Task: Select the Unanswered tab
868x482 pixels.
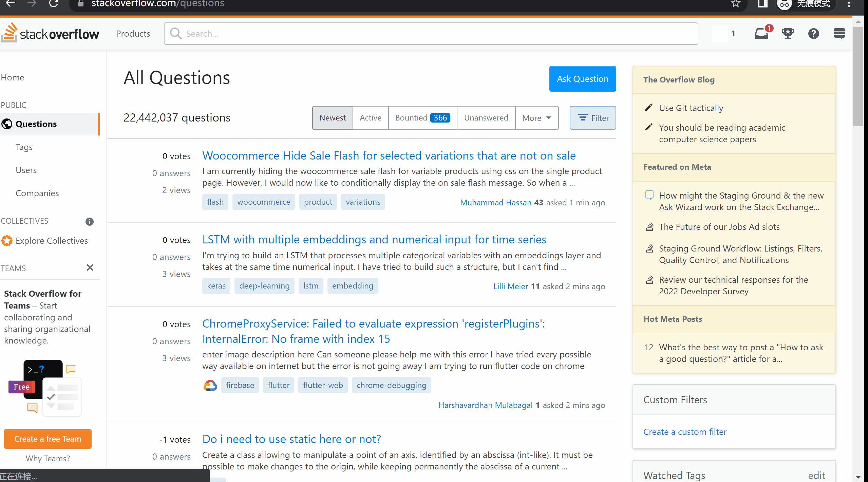Action: click(x=486, y=118)
